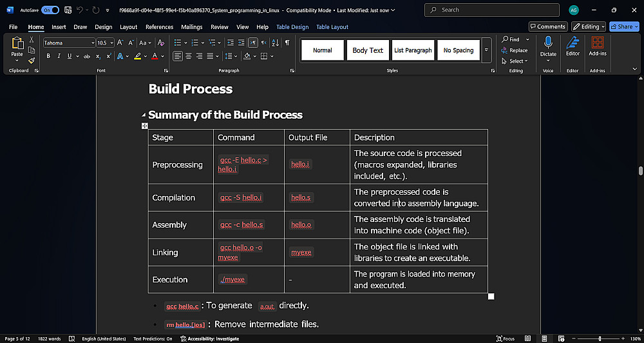Click the Clear All Formatting icon
Screen dimensions: 644x343
[x=162, y=43]
